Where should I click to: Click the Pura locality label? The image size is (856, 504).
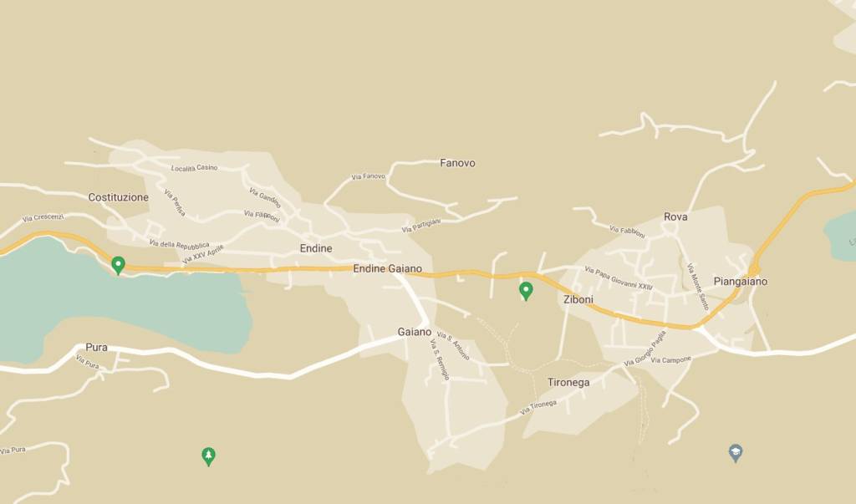click(97, 348)
